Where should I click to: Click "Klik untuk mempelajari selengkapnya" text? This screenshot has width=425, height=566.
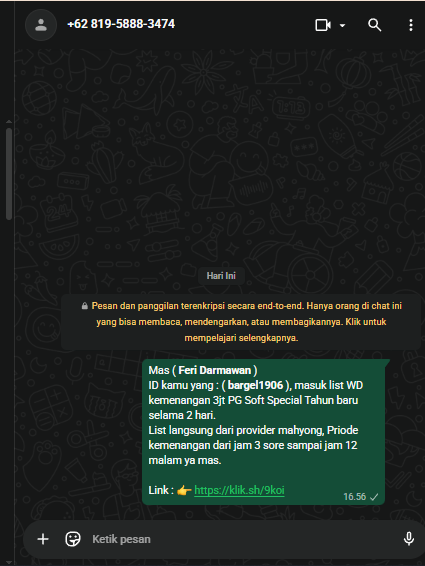pyautogui.click(x=285, y=330)
